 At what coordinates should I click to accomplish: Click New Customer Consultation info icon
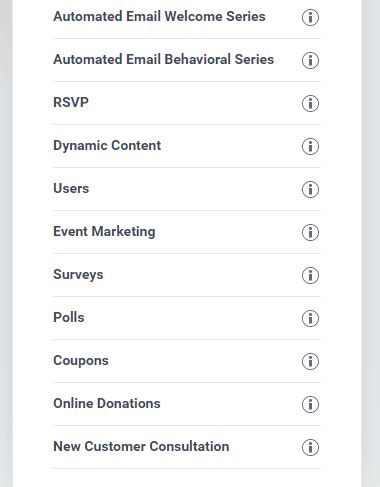310,447
